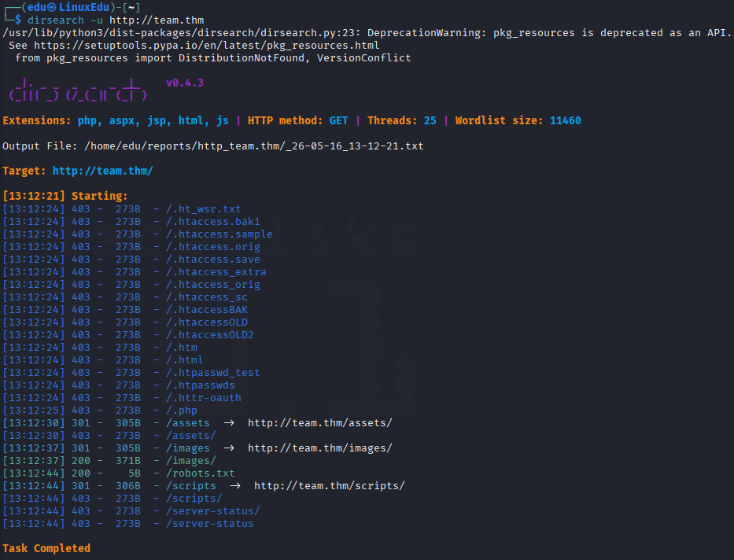Select 'Extensions: php, aspx, jsp, html, js'
Viewport: 734px width, 560px height.
(116, 120)
